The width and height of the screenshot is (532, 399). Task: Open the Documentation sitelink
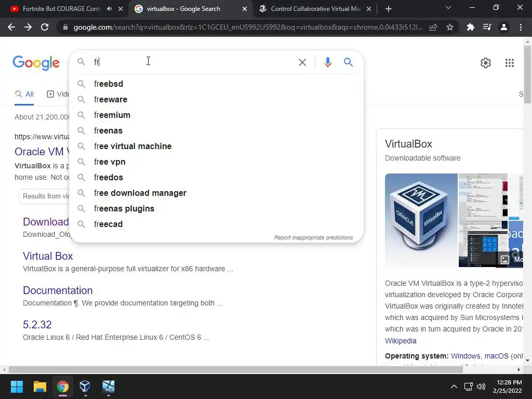[x=58, y=290]
